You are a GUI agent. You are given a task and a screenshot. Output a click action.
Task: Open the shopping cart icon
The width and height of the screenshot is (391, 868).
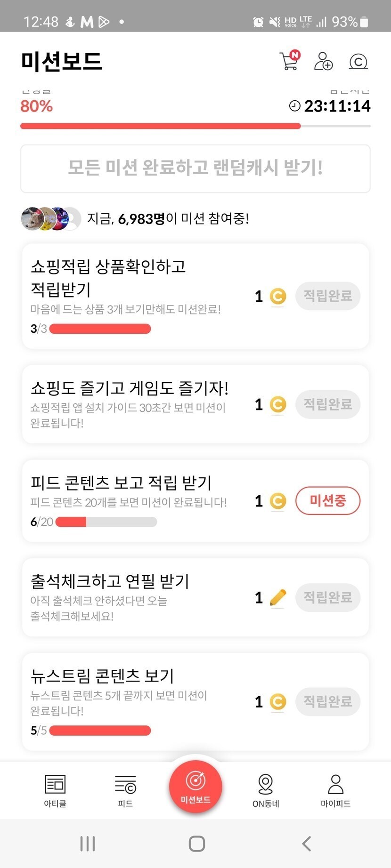289,61
